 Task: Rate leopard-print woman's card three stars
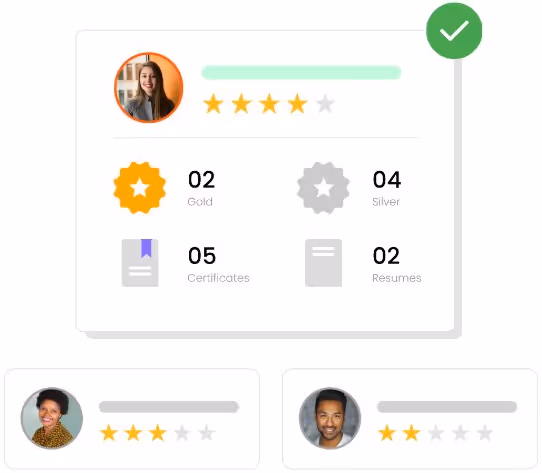tap(158, 433)
